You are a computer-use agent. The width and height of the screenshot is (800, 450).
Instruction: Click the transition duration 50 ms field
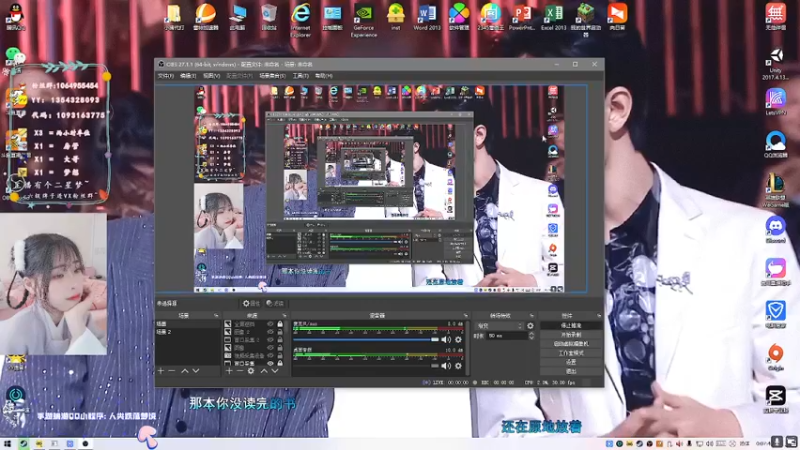pos(507,336)
